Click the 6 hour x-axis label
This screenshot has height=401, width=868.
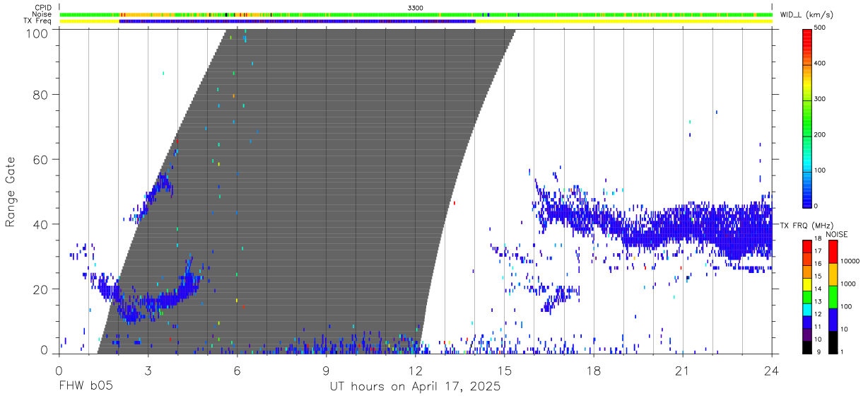237,370
